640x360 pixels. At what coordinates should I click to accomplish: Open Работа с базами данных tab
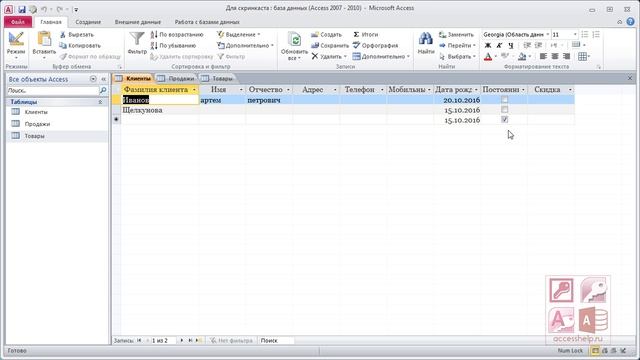[x=207, y=22]
